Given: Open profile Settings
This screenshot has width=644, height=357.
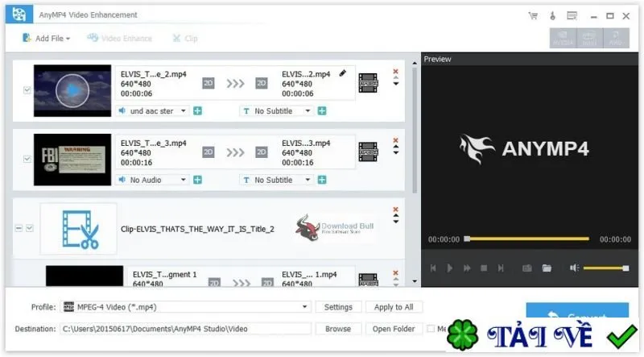Looking at the screenshot, I should 338,307.
